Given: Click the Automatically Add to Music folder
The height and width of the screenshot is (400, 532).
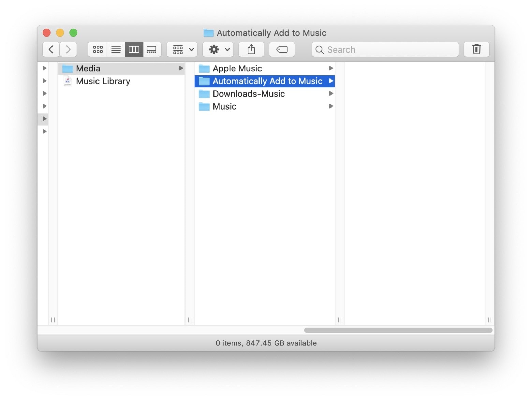Looking at the screenshot, I should click(267, 81).
